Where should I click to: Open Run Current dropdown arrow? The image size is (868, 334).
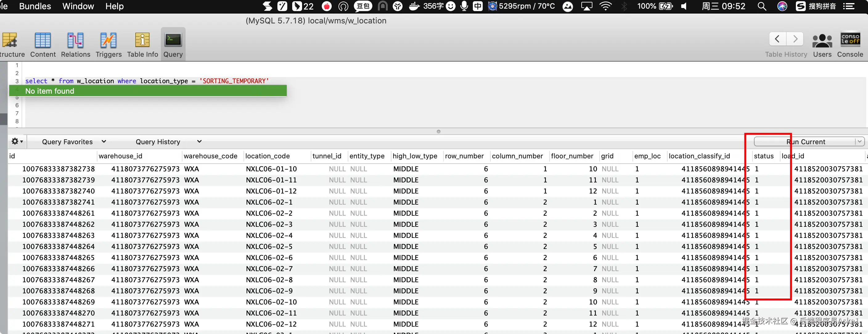[860, 141]
